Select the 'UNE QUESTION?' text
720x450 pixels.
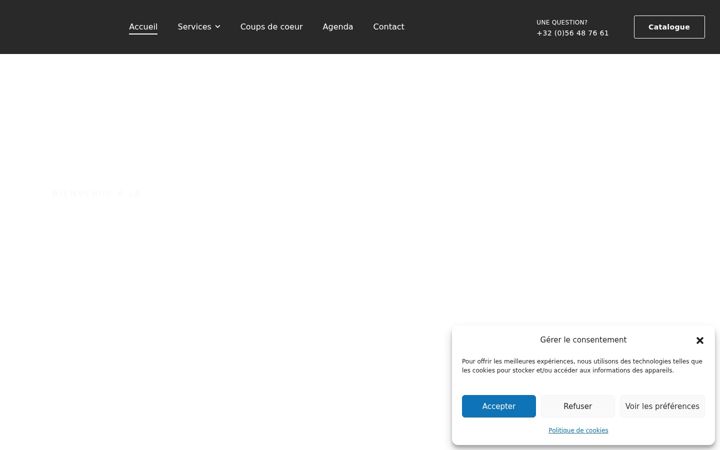pyautogui.click(x=562, y=22)
